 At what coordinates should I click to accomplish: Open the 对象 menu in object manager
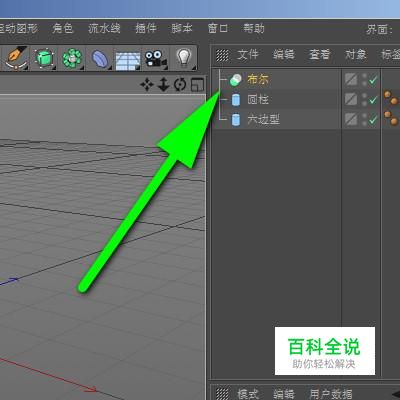356,54
